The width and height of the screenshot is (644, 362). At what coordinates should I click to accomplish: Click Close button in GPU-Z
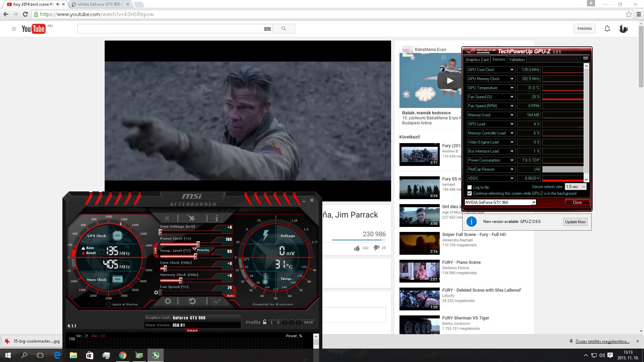(577, 202)
